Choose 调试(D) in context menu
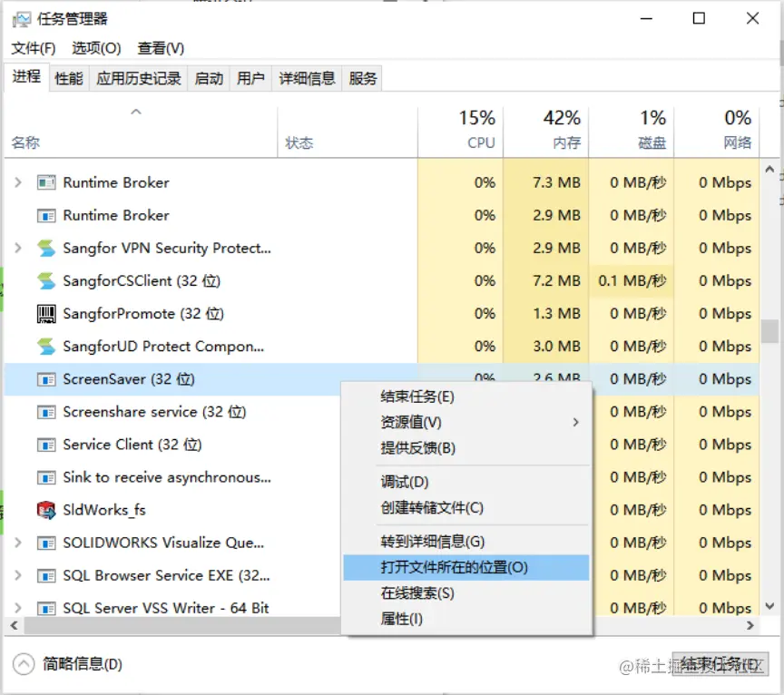 click(x=466, y=482)
